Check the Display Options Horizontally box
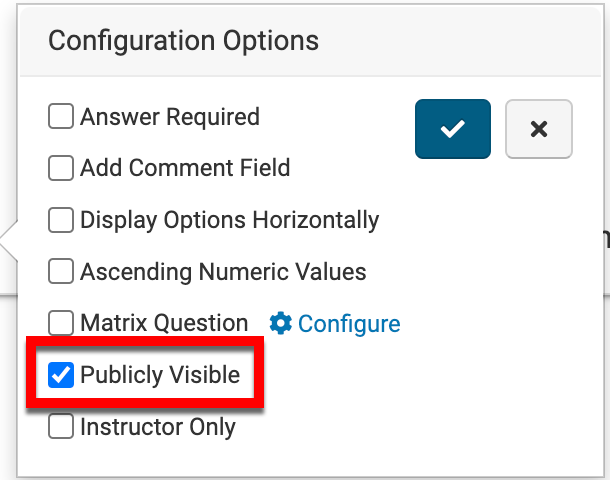This screenshot has height=480, width=610. (x=61, y=220)
